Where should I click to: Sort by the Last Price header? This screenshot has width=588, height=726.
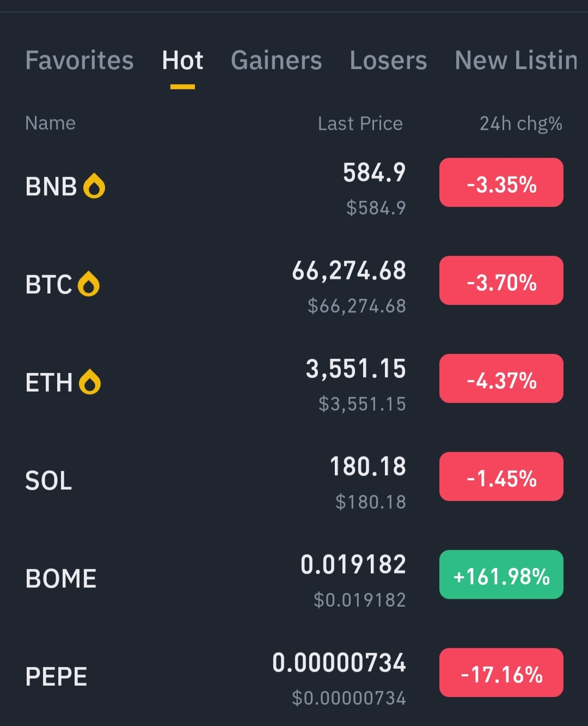point(360,124)
